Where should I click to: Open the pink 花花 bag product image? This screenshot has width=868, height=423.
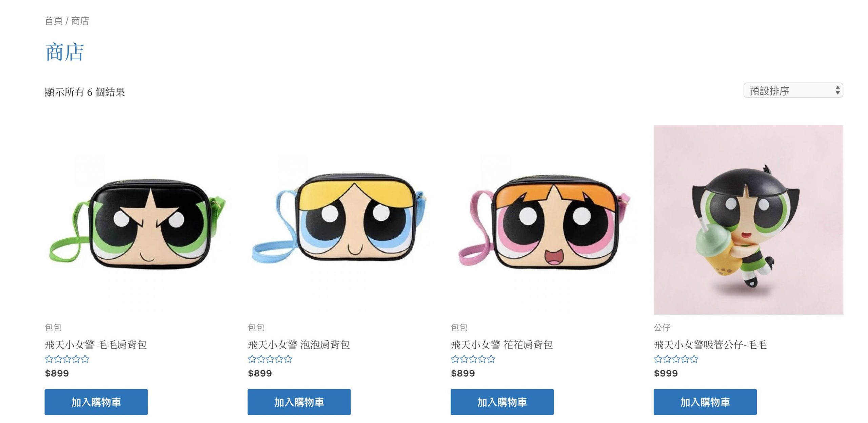(545, 220)
